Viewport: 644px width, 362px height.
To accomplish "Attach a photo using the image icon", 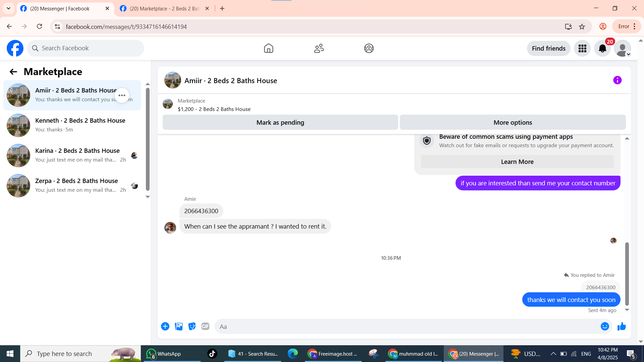I will tap(179, 326).
